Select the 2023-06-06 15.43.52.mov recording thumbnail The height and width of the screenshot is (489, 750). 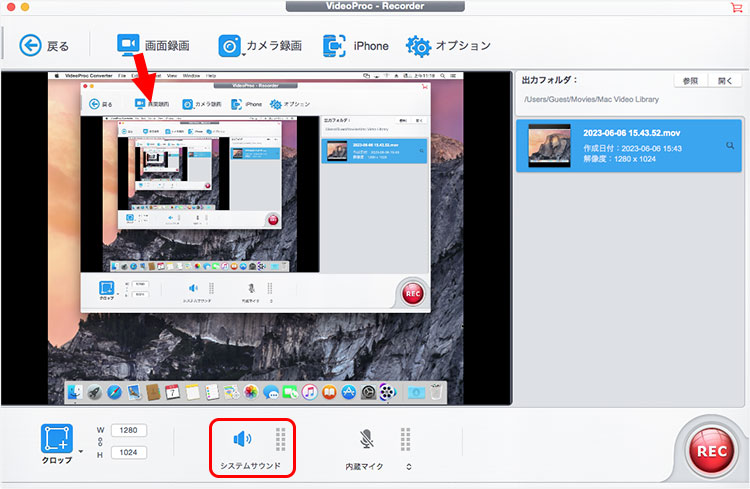(549, 145)
